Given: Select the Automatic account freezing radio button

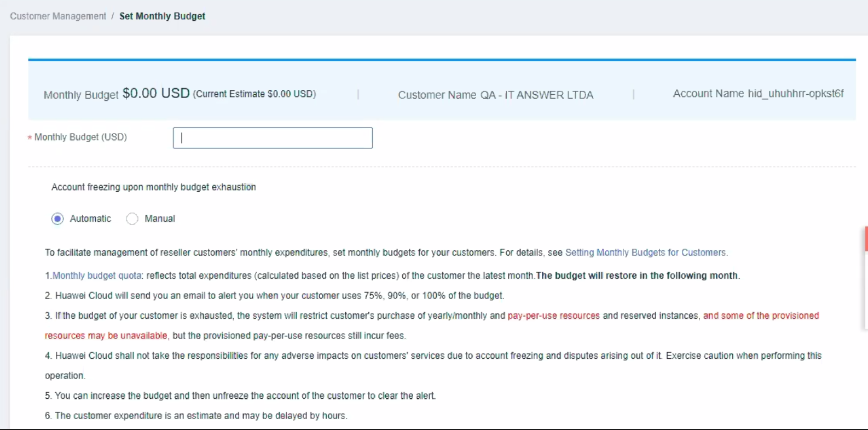Looking at the screenshot, I should 57,219.
